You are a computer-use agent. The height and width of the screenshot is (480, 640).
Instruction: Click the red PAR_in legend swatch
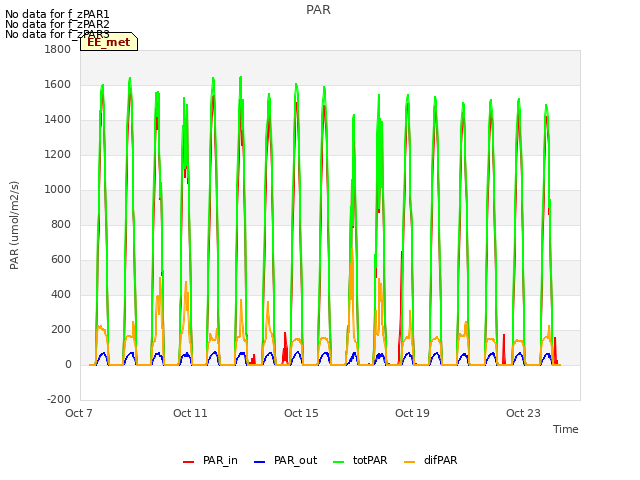(189, 462)
